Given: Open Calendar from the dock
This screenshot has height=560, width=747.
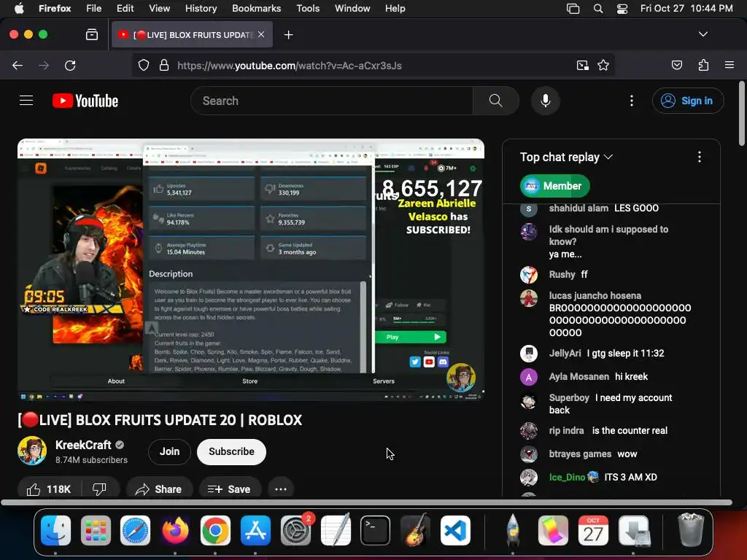Looking at the screenshot, I should [593, 530].
